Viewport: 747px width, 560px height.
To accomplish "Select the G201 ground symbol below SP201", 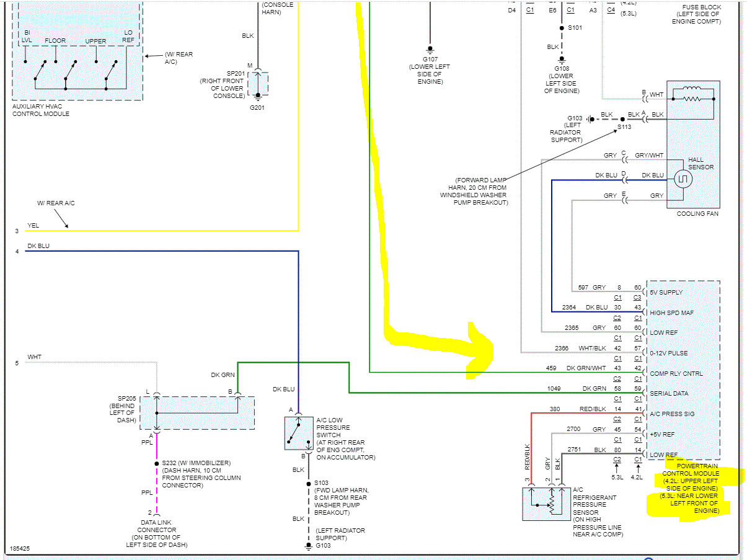I will 258,96.
